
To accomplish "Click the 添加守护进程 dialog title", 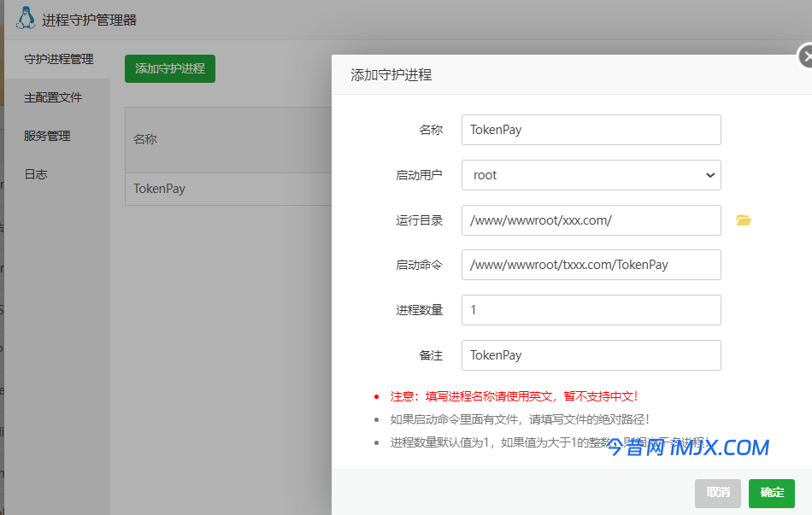I will click(x=391, y=75).
